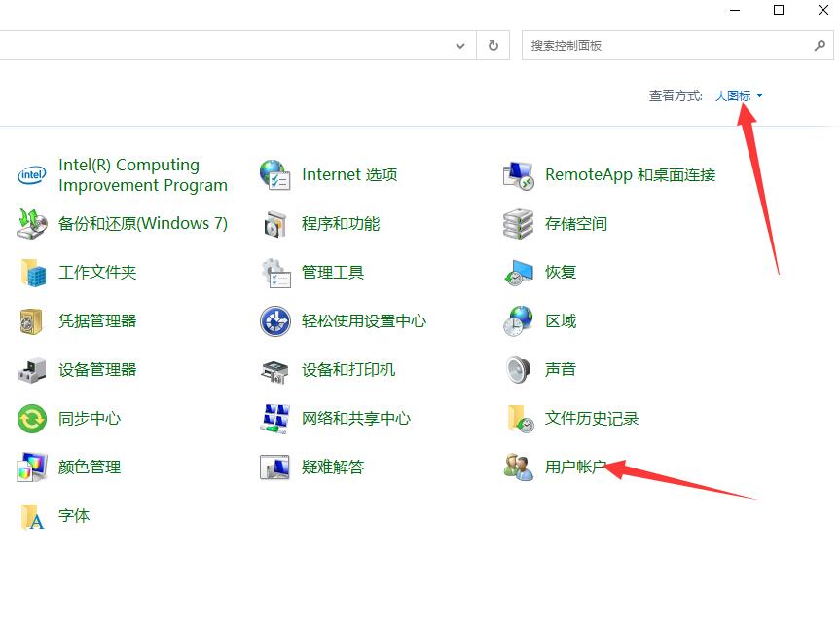Select the 文件历史记录 item
840x636 pixels.
click(592, 419)
